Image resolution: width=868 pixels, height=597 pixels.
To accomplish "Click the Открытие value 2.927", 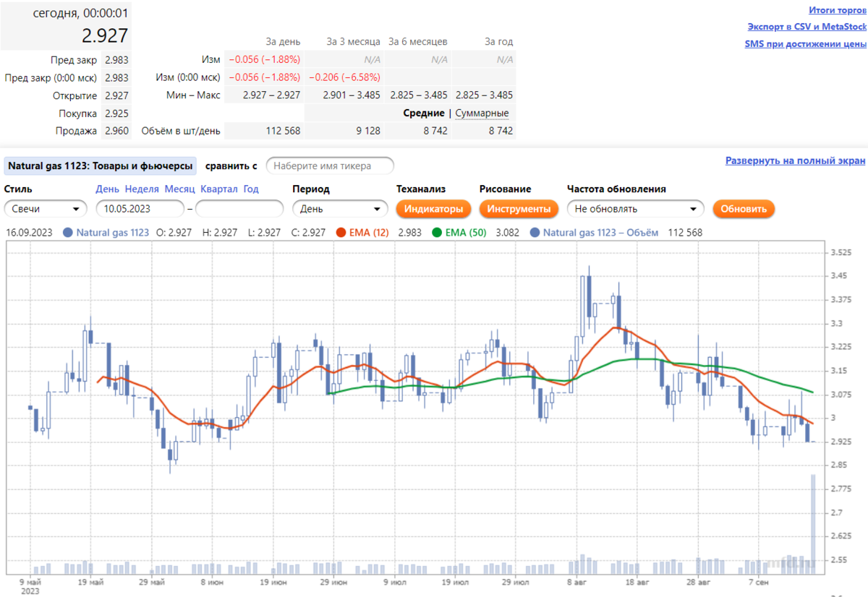I will 116,95.
